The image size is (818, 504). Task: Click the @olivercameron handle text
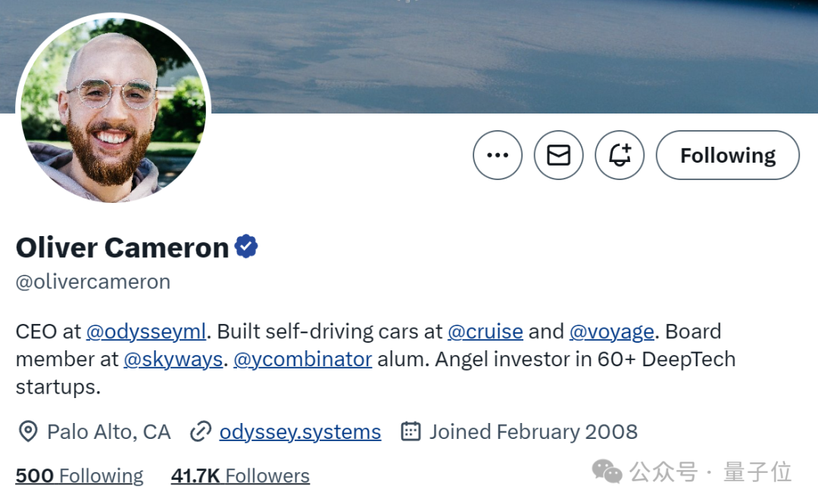click(x=93, y=282)
